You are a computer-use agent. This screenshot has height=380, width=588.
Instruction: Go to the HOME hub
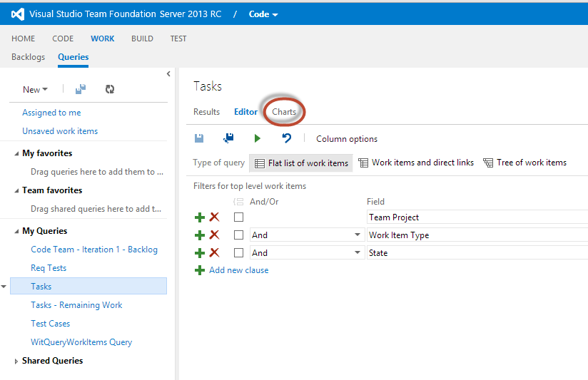point(24,38)
